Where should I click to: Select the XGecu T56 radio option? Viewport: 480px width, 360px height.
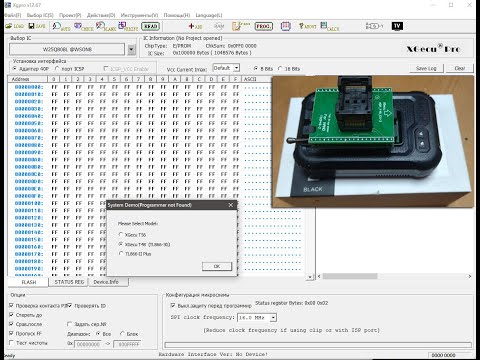[121, 235]
